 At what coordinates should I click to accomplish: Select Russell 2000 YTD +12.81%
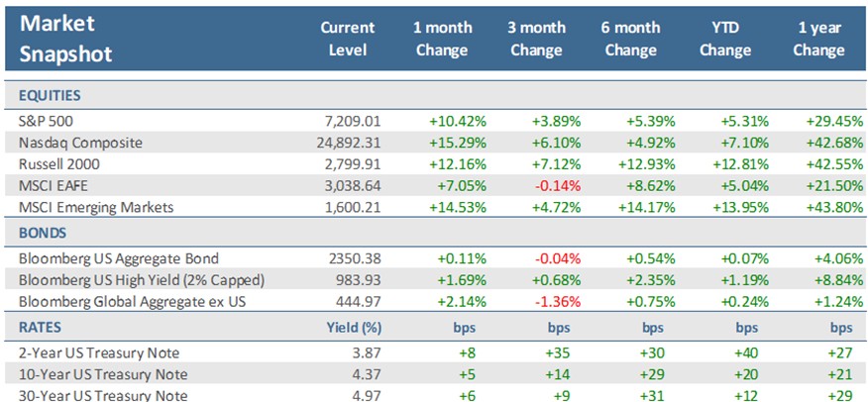[x=741, y=164]
